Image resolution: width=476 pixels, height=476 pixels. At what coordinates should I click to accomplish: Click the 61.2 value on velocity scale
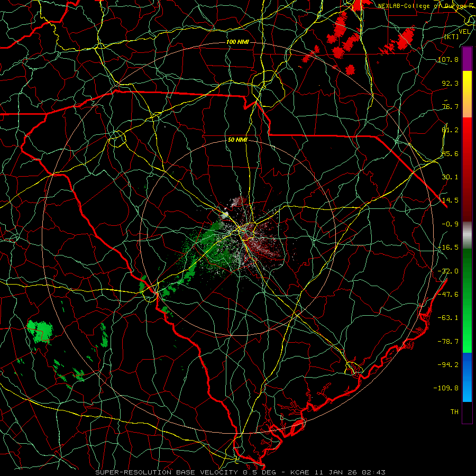(450, 130)
